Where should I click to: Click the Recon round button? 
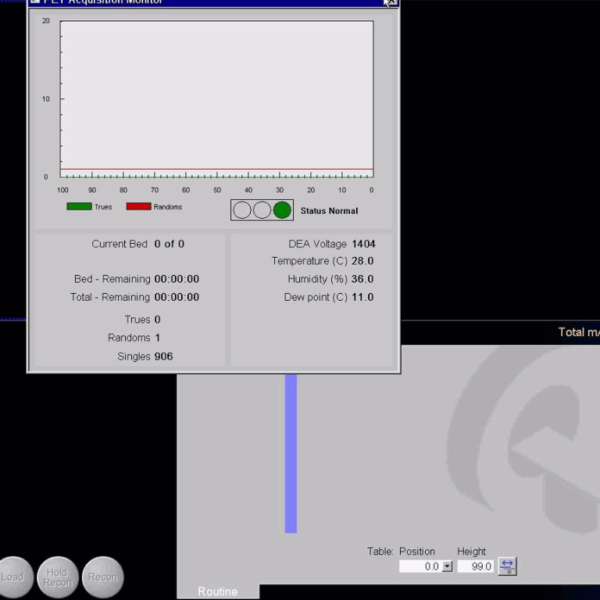[x=102, y=577]
